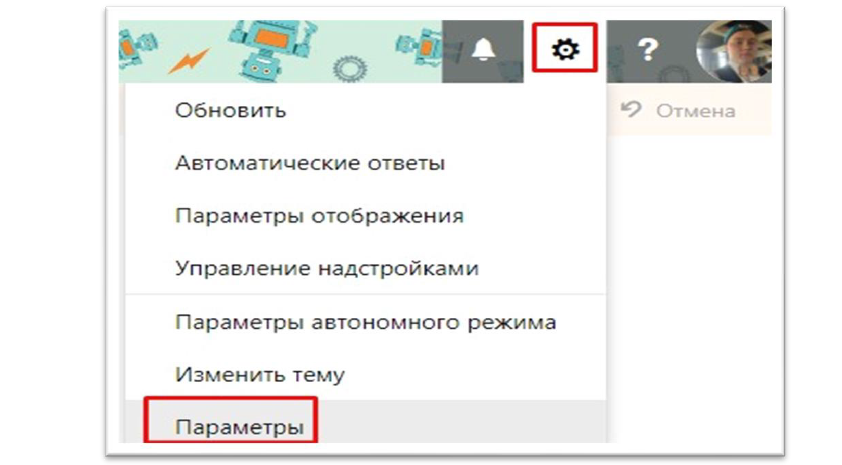The image size is (842, 465).
Task: Click the Отмена text button
Action: [695, 111]
